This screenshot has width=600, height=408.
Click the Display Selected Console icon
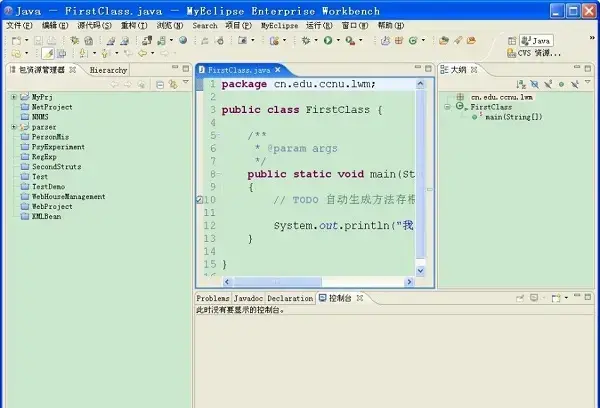pos(534,298)
